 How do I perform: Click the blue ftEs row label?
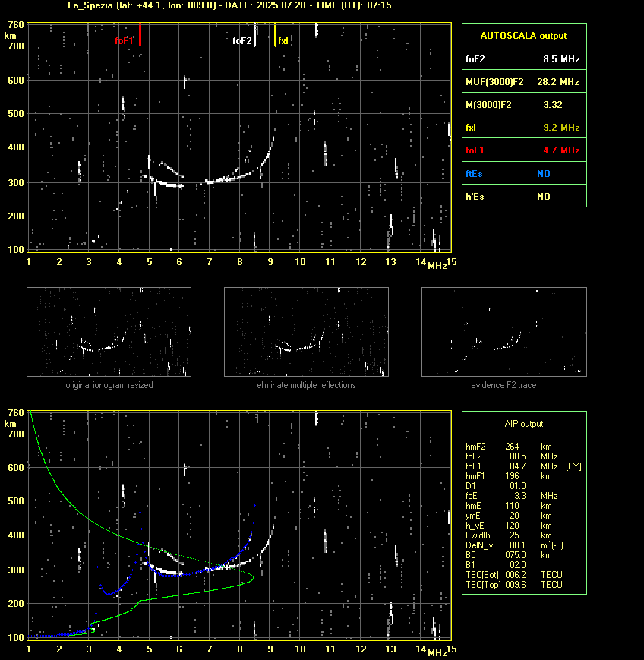474,173
